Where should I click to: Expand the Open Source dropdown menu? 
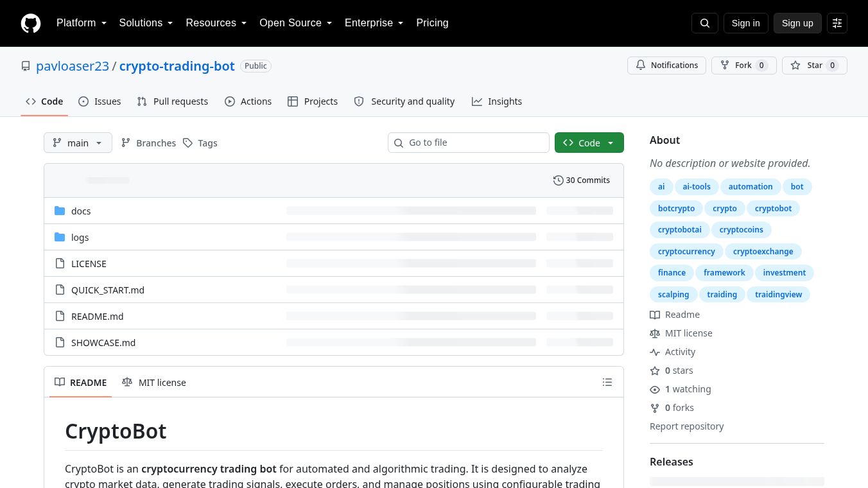coord(295,23)
